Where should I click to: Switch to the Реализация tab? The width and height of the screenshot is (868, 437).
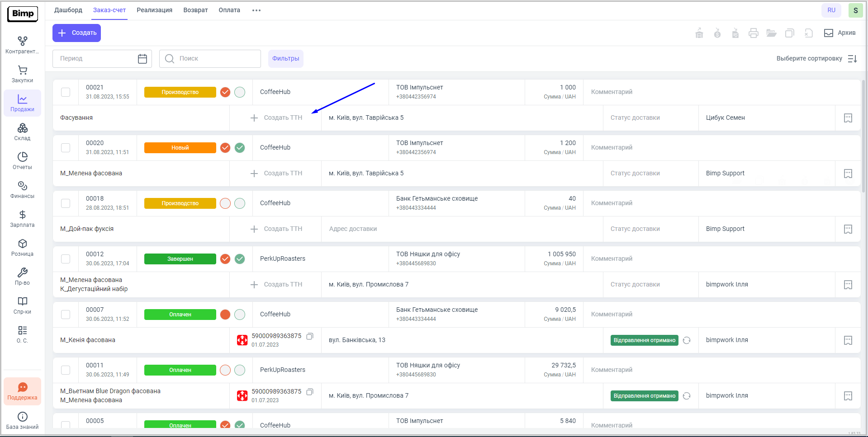154,10
